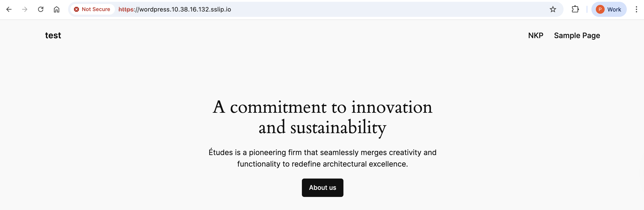Reload the WordPress page
Screen dimensions: 644x210
tap(40, 10)
